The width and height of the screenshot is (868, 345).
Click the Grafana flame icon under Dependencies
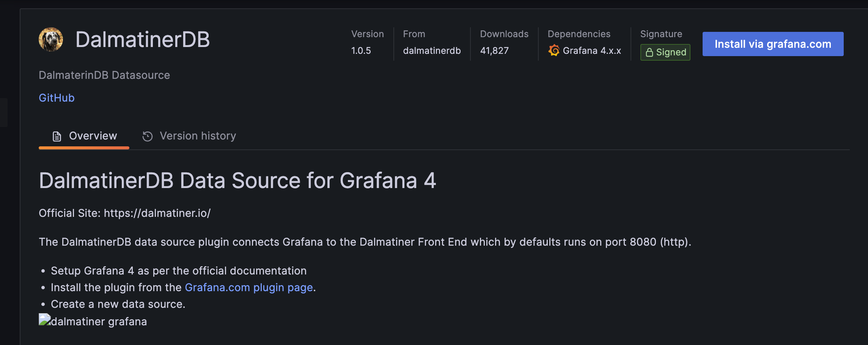click(x=554, y=50)
